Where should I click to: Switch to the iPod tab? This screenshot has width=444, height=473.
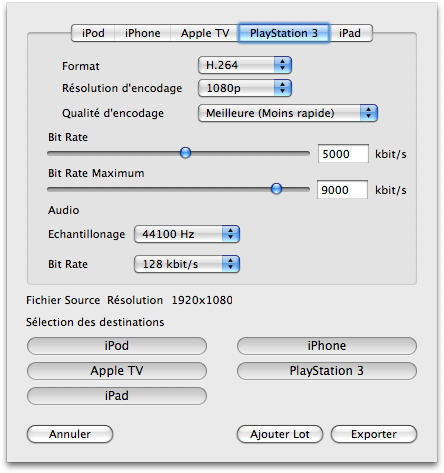[x=93, y=33]
